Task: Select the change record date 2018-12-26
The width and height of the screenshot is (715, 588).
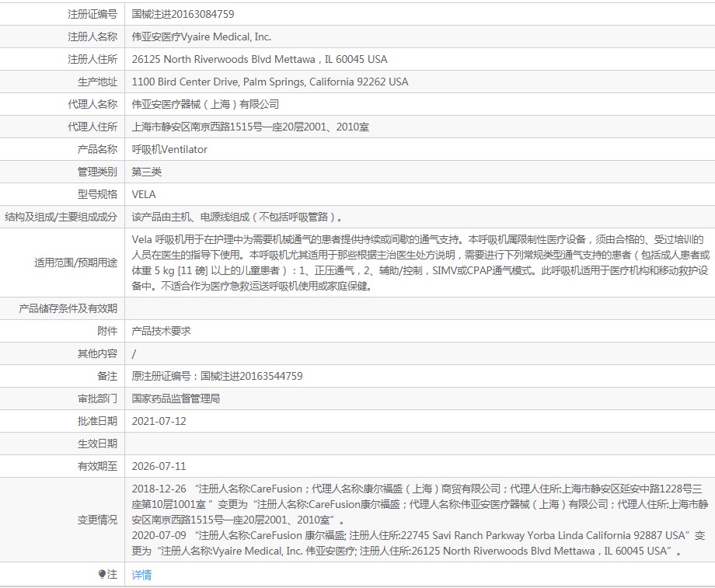Action: click(159, 489)
